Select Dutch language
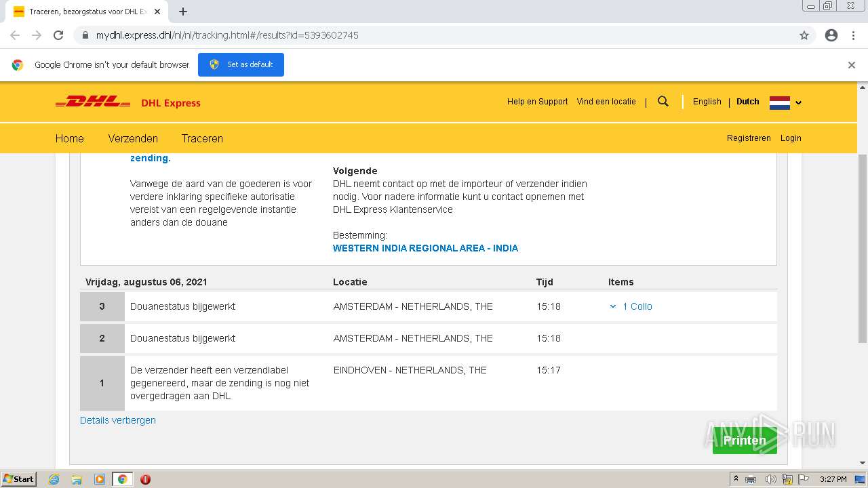The height and width of the screenshot is (488, 868). [748, 102]
